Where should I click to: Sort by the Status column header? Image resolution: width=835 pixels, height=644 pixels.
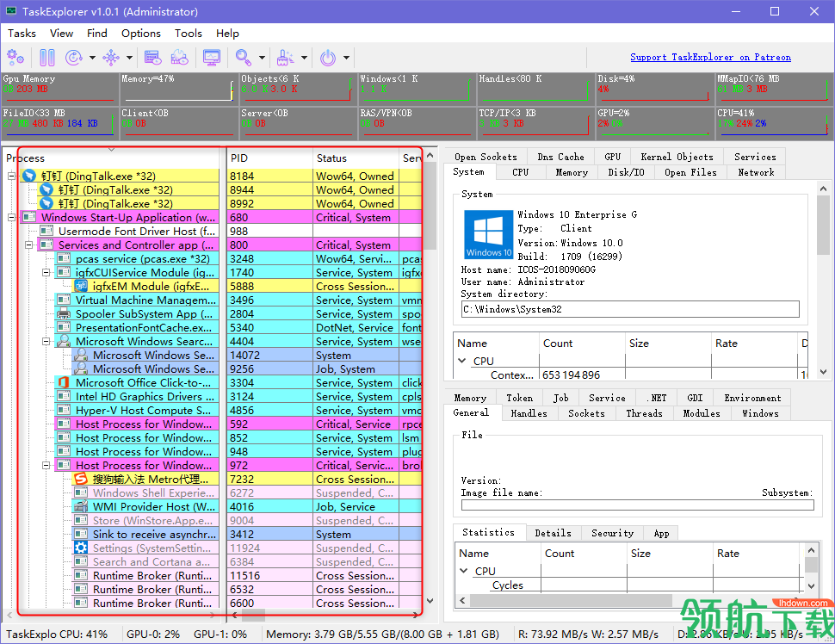tap(356, 158)
